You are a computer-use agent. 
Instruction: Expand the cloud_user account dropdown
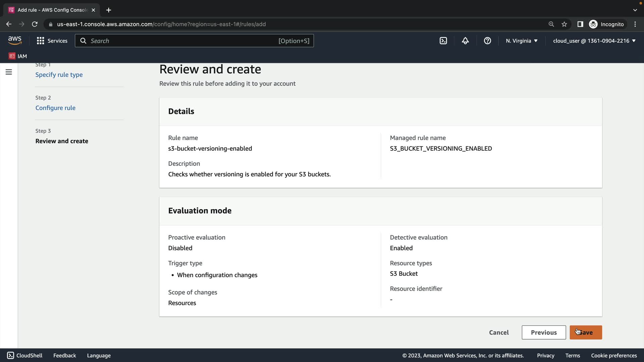pos(594,41)
